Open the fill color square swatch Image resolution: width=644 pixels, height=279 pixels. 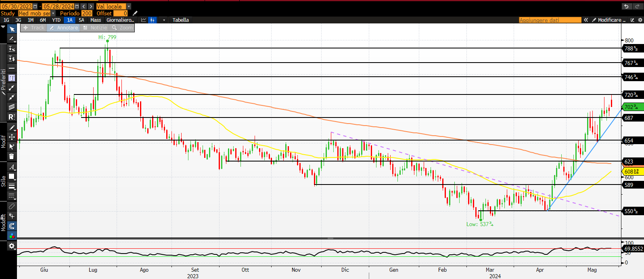point(12,176)
